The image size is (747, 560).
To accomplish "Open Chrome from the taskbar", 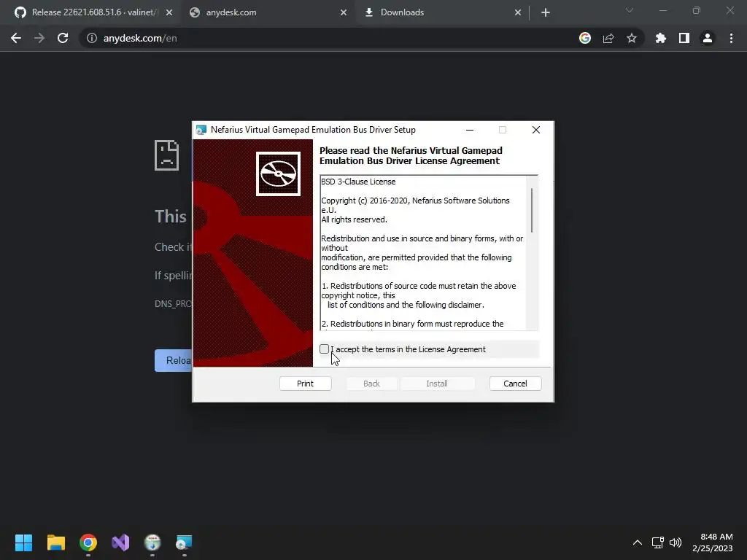I will [x=88, y=542].
